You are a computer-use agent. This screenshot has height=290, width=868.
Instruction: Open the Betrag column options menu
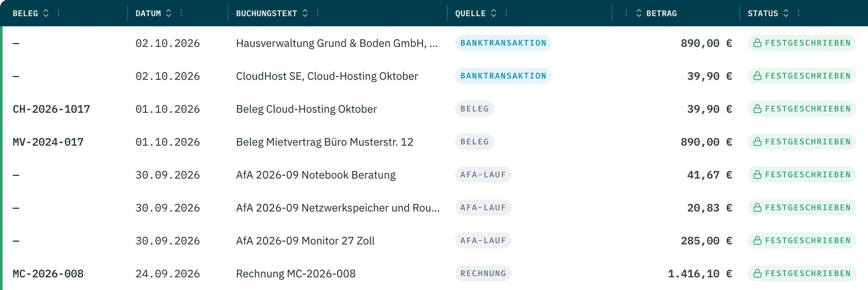pos(626,13)
